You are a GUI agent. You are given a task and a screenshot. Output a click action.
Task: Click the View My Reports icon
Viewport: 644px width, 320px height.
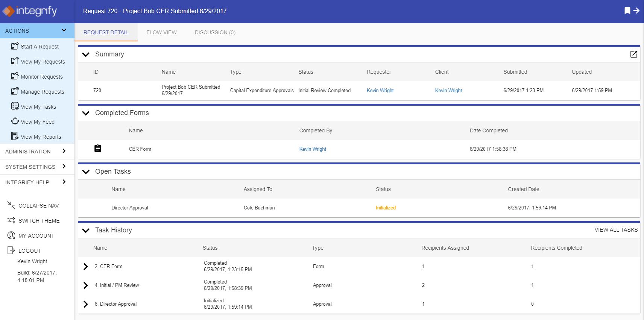tap(15, 136)
